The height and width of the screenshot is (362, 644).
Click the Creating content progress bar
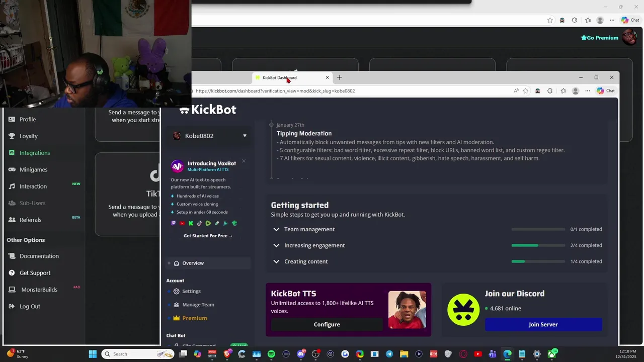[538, 261]
